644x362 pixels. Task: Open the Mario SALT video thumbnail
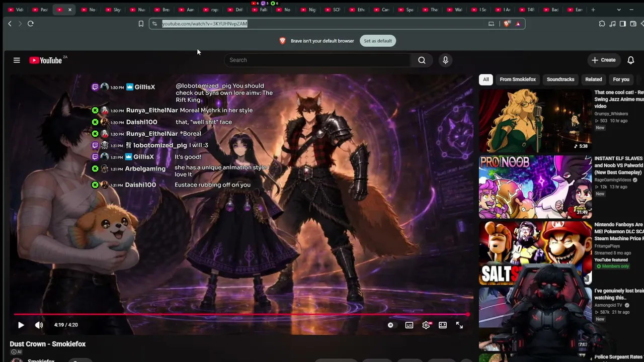point(535,252)
